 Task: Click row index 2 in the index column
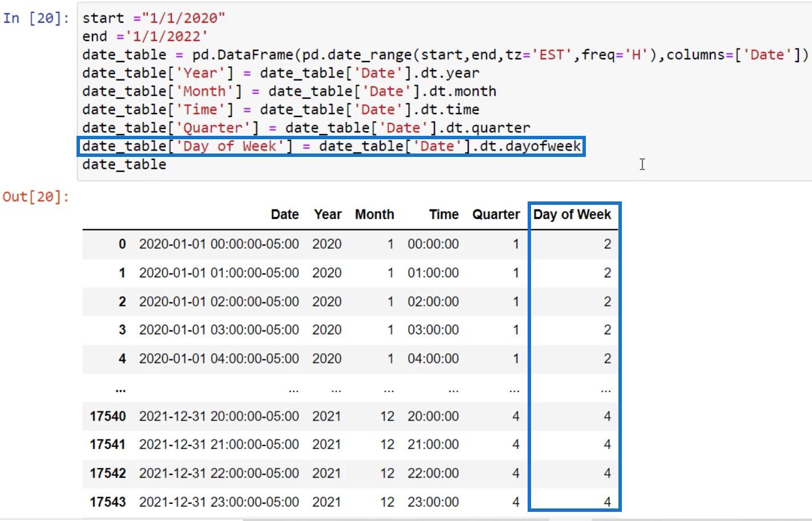click(x=122, y=301)
